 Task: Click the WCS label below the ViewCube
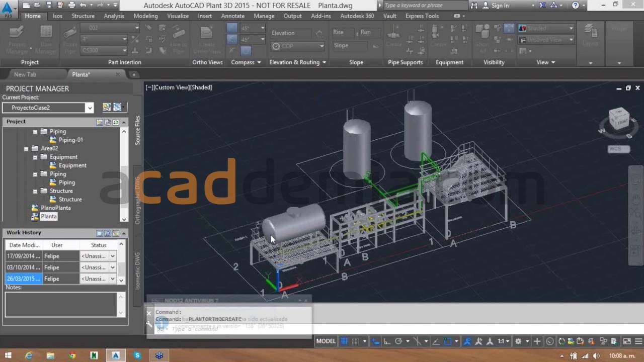[x=618, y=149]
